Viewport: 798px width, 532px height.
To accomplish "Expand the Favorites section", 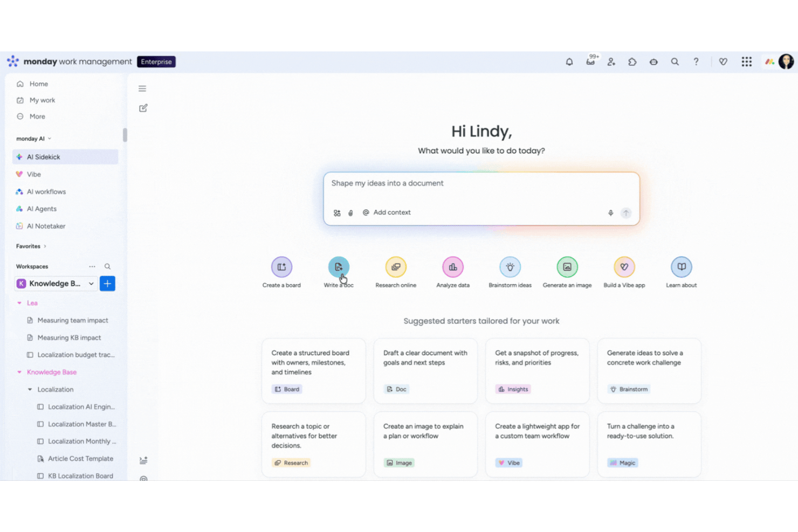I will (x=31, y=246).
